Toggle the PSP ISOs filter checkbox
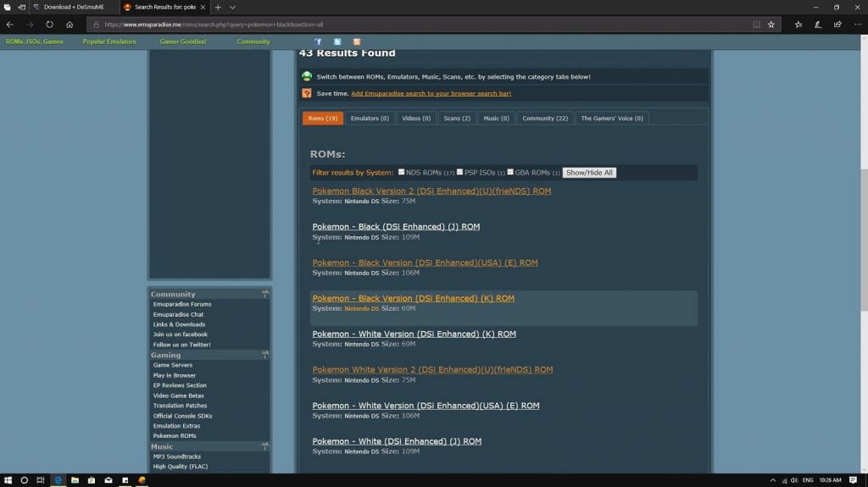868x487 pixels. pyautogui.click(x=459, y=172)
